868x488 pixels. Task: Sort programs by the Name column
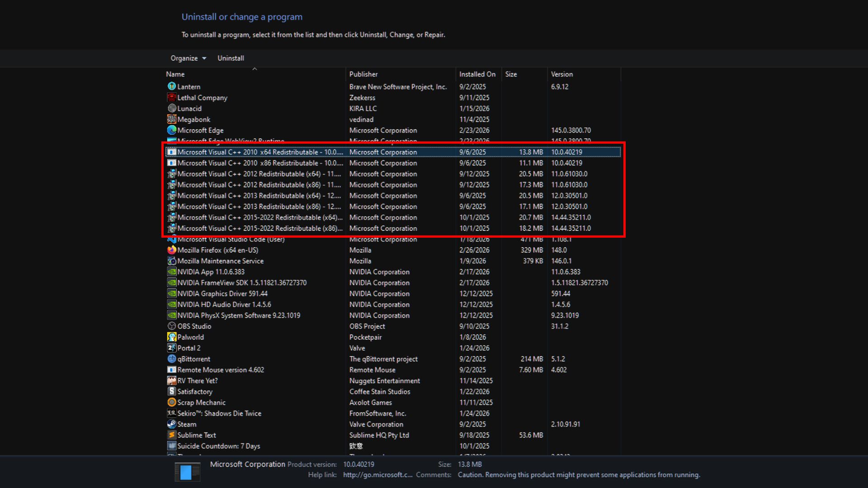[x=176, y=74]
